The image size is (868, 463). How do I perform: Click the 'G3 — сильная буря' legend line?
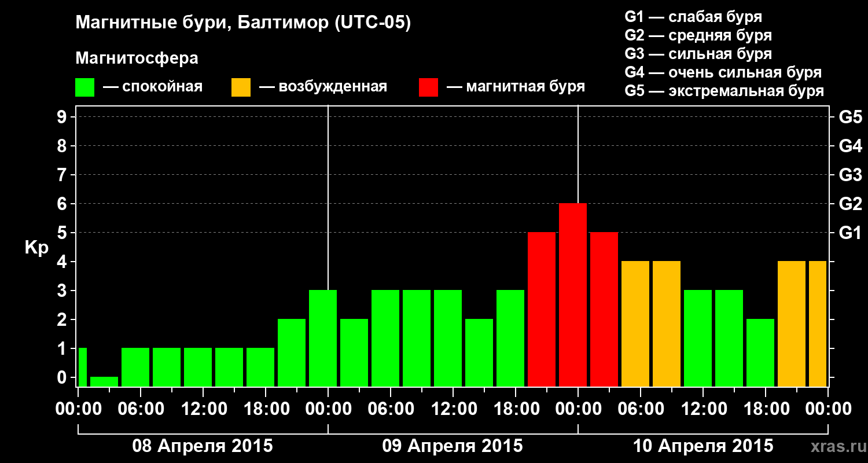click(x=698, y=54)
